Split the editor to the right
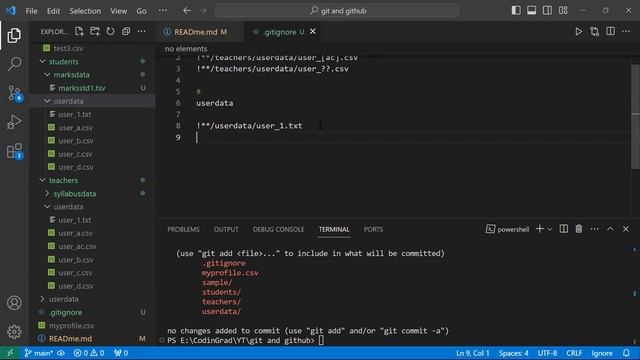This screenshot has width=640, height=360. point(610,31)
